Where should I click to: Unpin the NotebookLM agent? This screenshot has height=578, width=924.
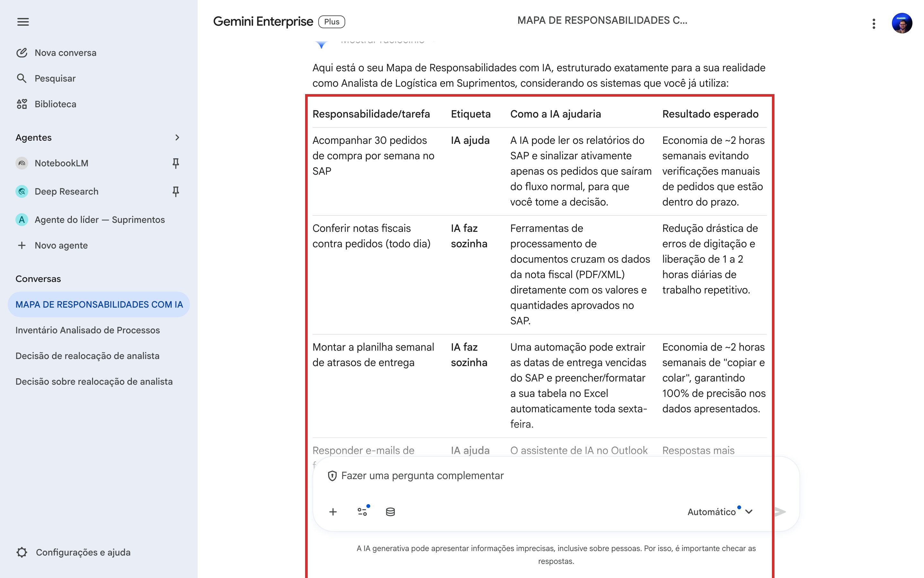175,163
